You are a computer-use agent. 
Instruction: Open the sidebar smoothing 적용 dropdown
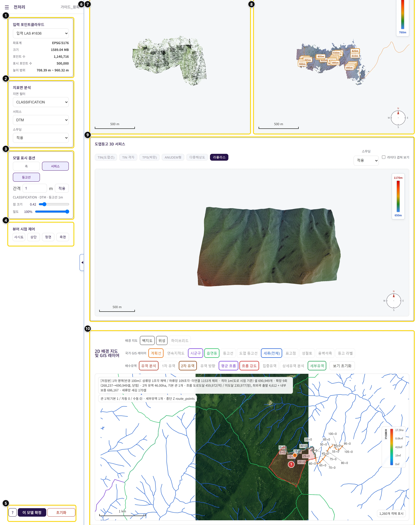(x=41, y=138)
